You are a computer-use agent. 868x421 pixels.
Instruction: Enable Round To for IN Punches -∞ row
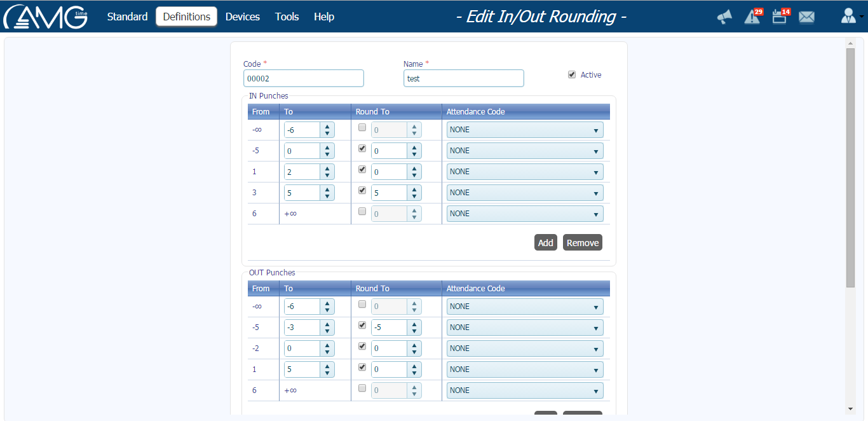362,128
